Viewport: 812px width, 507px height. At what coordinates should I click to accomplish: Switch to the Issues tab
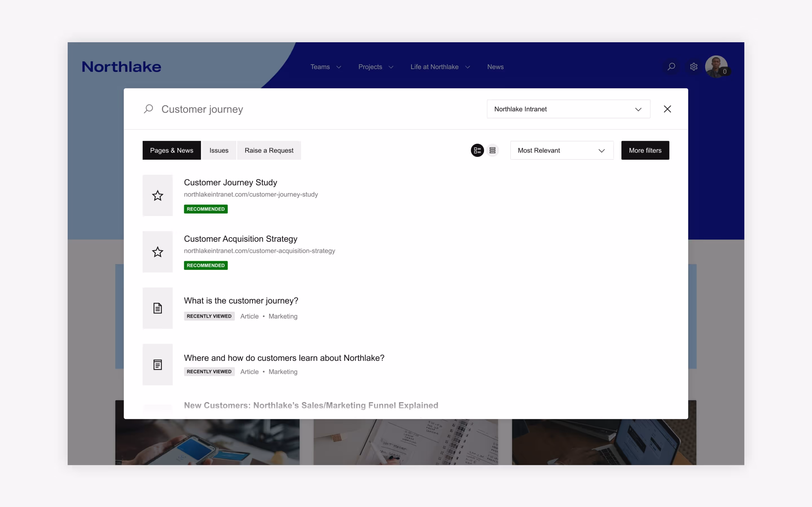click(x=219, y=150)
